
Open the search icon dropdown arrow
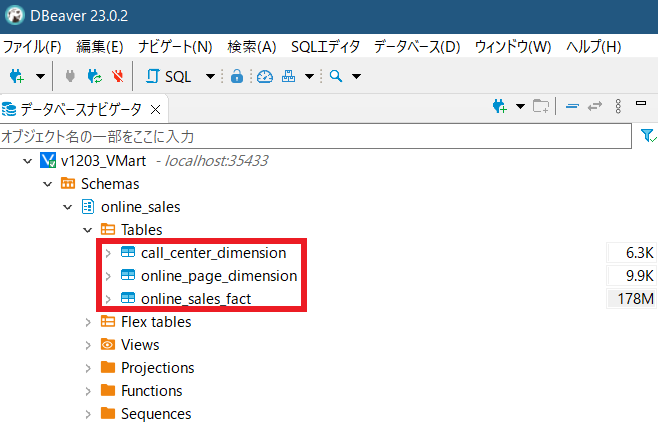pos(356,76)
